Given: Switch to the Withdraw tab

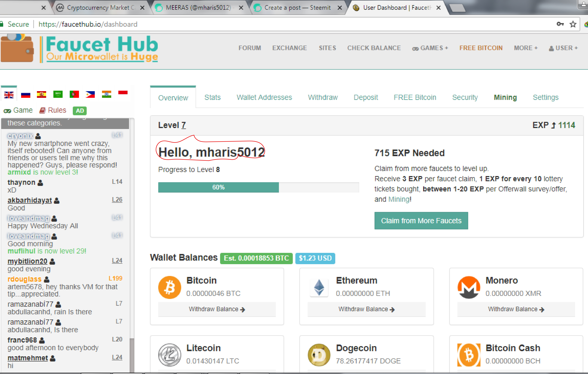Looking at the screenshot, I should (x=323, y=98).
